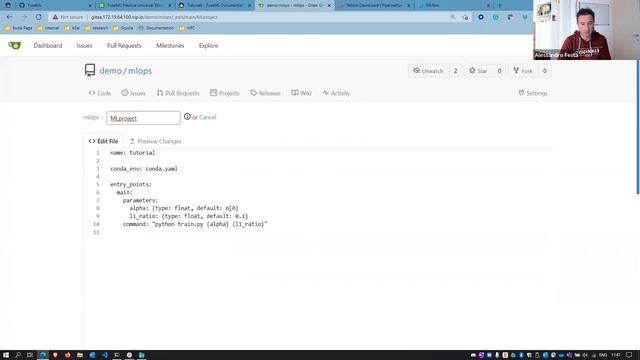Select the Edit File tab

(104, 141)
